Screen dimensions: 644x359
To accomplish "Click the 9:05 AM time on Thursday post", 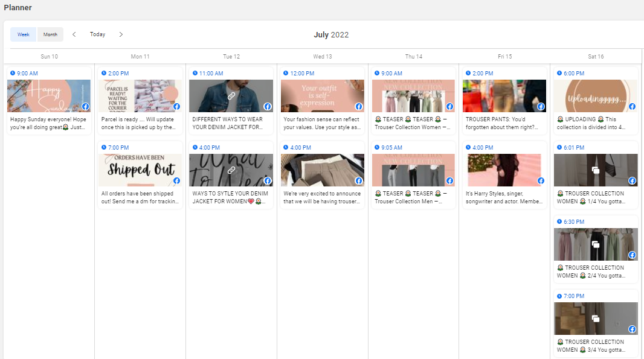I will tap(392, 148).
